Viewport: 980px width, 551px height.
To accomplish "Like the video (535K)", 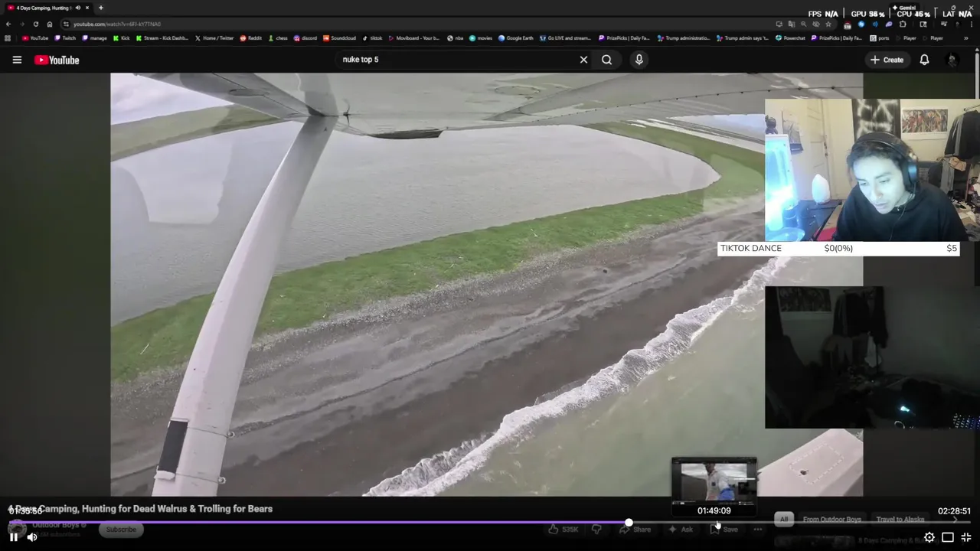I will pos(563,530).
